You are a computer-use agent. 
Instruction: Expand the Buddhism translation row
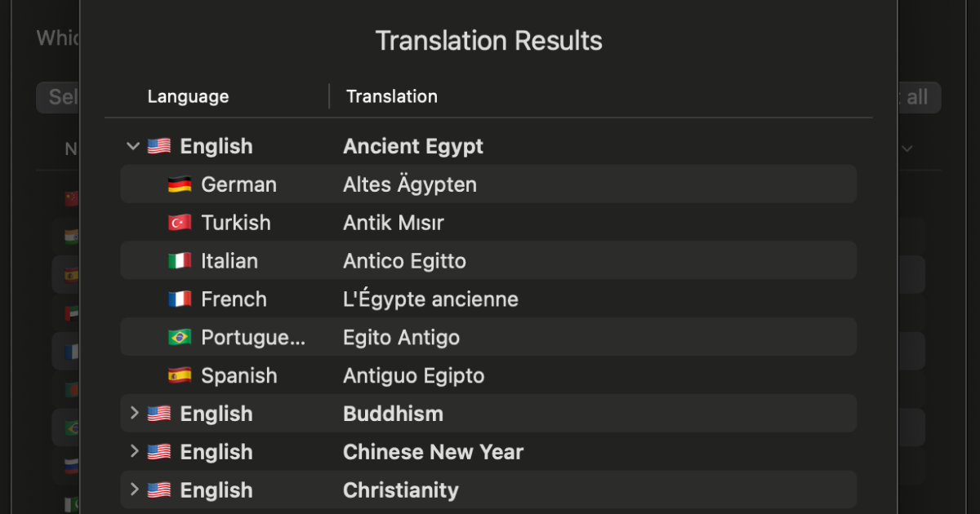click(x=132, y=414)
